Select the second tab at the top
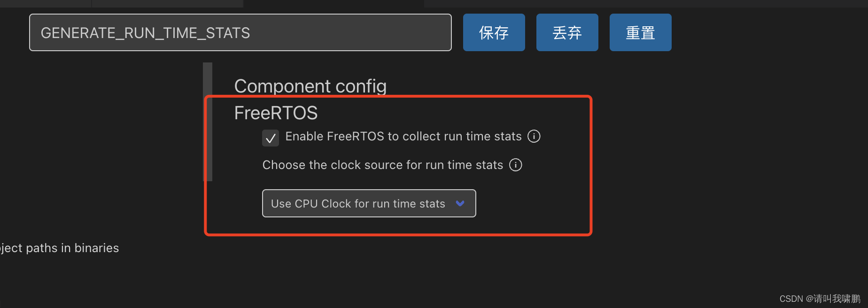The image size is (868, 308). (167, 3)
